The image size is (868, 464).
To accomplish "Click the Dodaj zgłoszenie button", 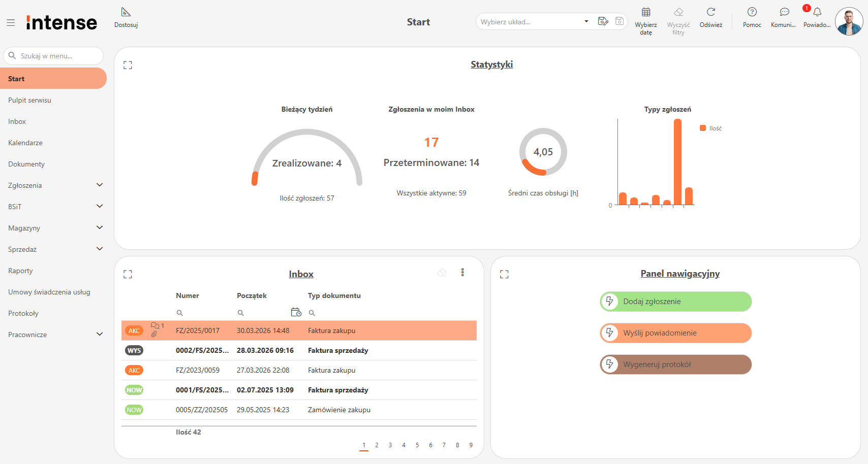I will pyautogui.click(x=675, y=302).
